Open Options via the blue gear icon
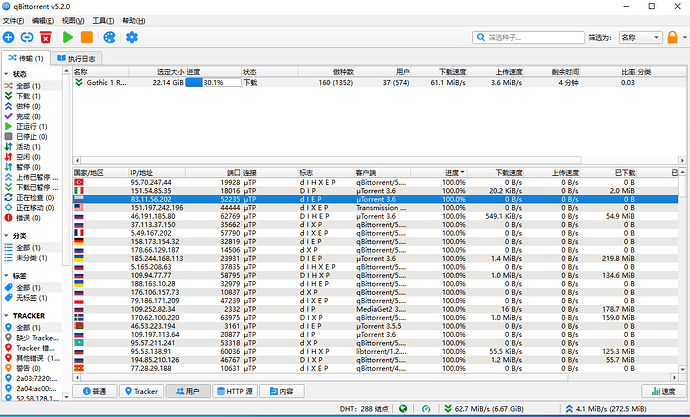 click(x=132, y=37)
